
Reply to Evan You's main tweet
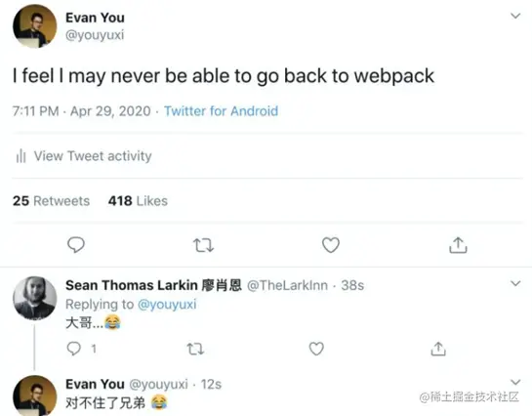(x=76, y=245)
